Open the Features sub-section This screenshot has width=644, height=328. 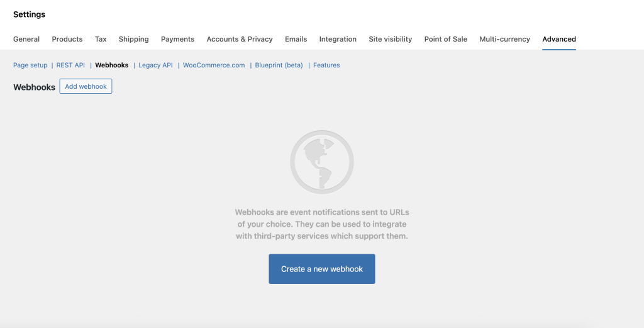[326, 65]
